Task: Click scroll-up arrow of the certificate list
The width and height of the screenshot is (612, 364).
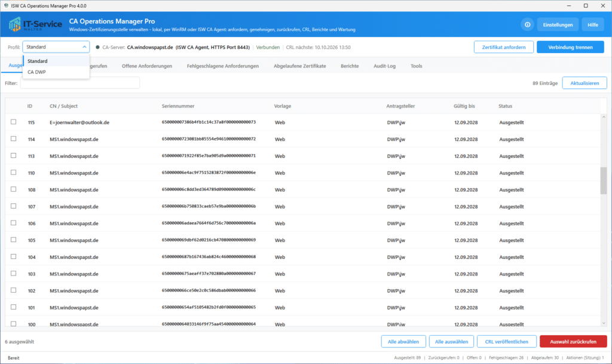Action: tap(604, 117)
